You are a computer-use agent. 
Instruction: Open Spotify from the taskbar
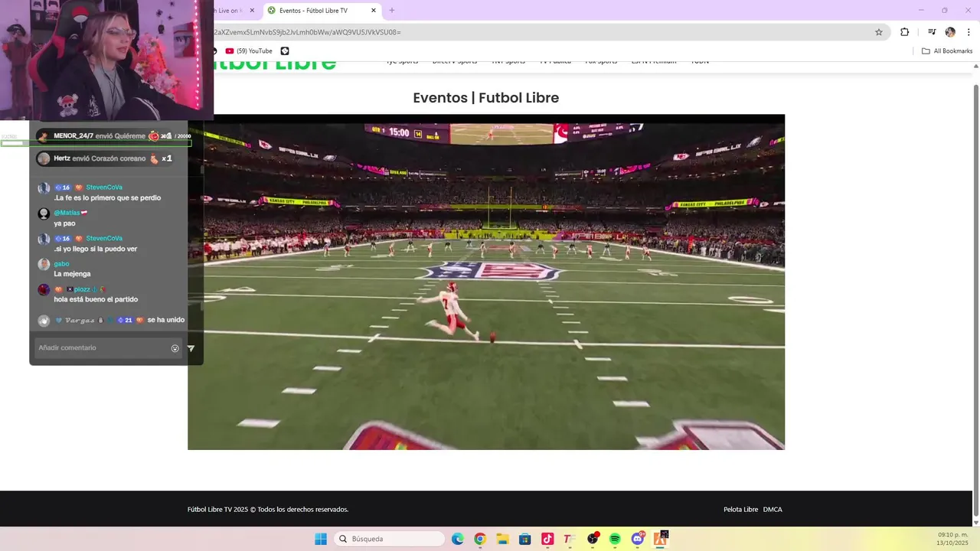pos(615,539)
